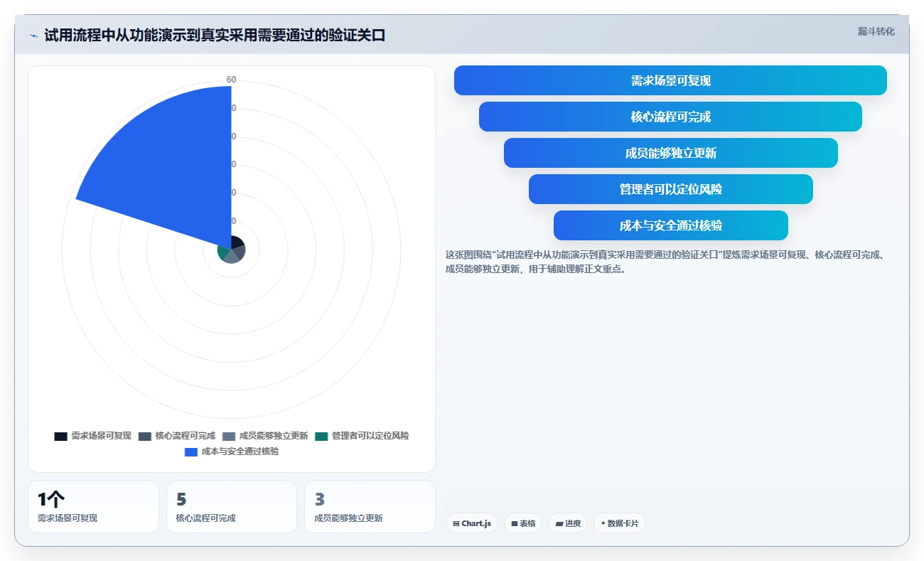Open the 3 成员能够独立更新 data card
924x561 pixels.
coord(370,506)
